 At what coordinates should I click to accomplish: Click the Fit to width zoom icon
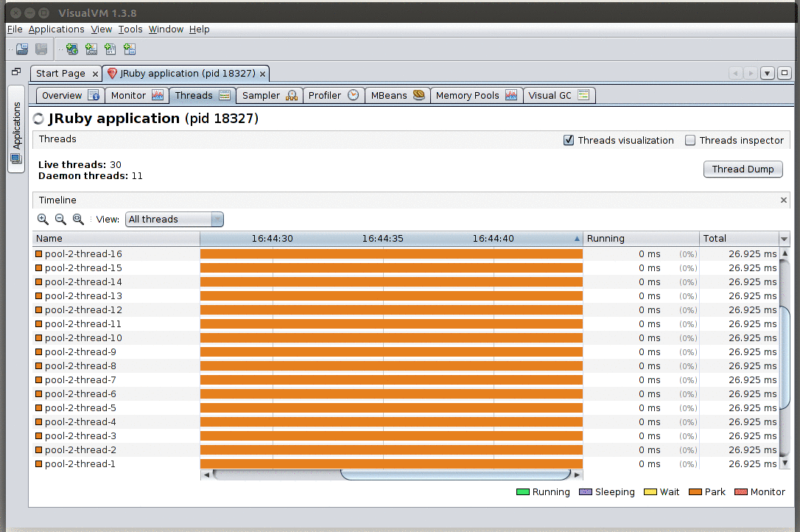coord(78,219)
